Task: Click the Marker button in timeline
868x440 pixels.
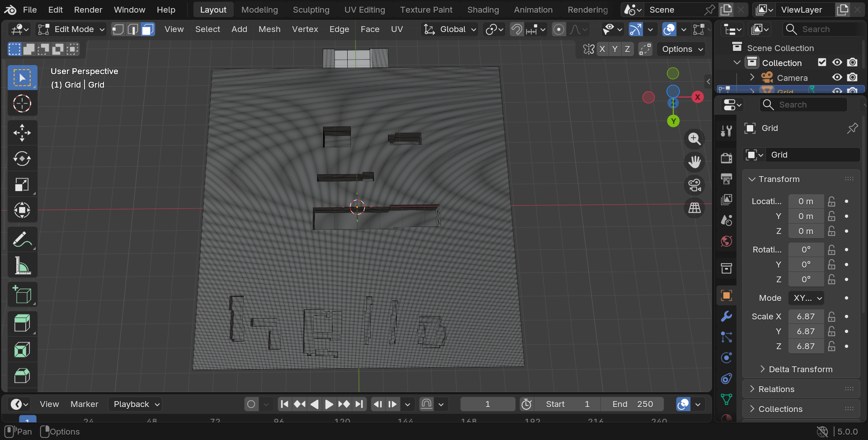Action: coord(85,404)
